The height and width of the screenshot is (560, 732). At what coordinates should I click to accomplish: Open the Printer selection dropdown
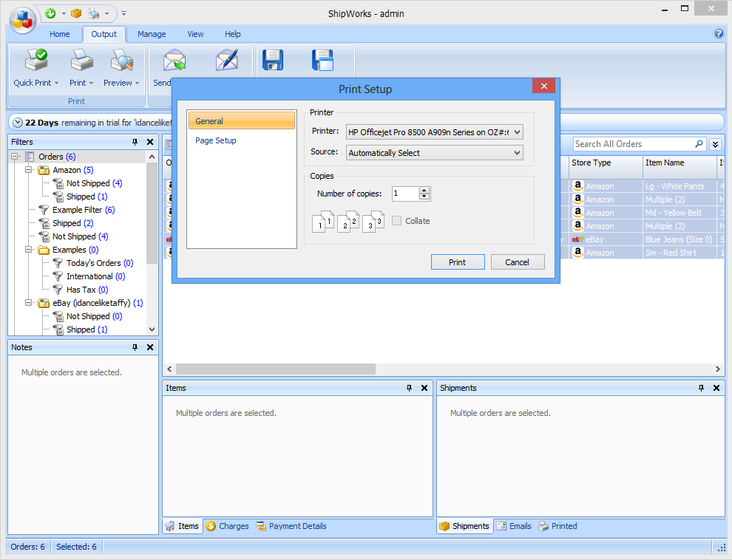[x=517, y=132]
